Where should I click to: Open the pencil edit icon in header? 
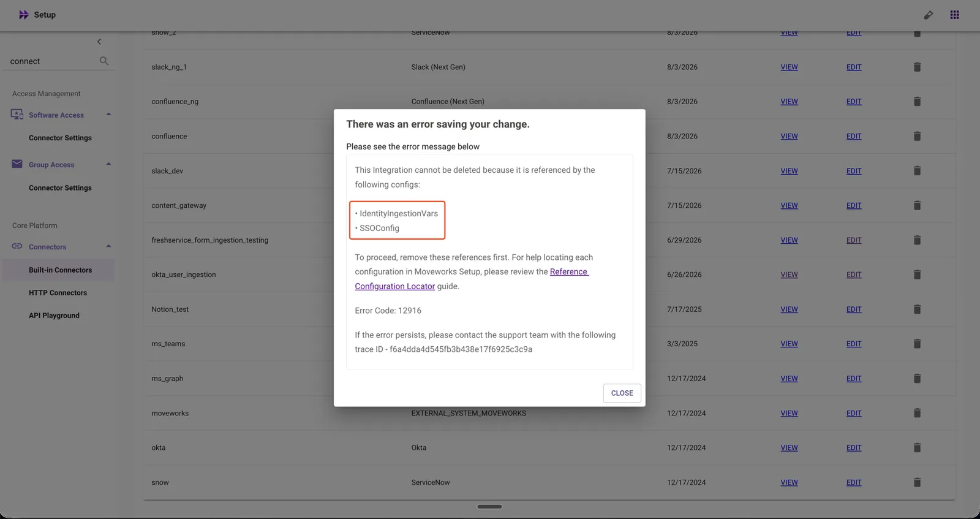[x=929, y=15]
